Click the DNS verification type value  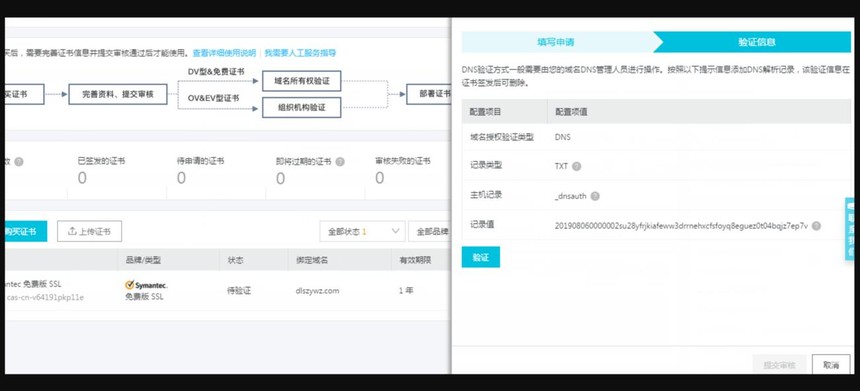pyautogui.click(x=563, y=137)
